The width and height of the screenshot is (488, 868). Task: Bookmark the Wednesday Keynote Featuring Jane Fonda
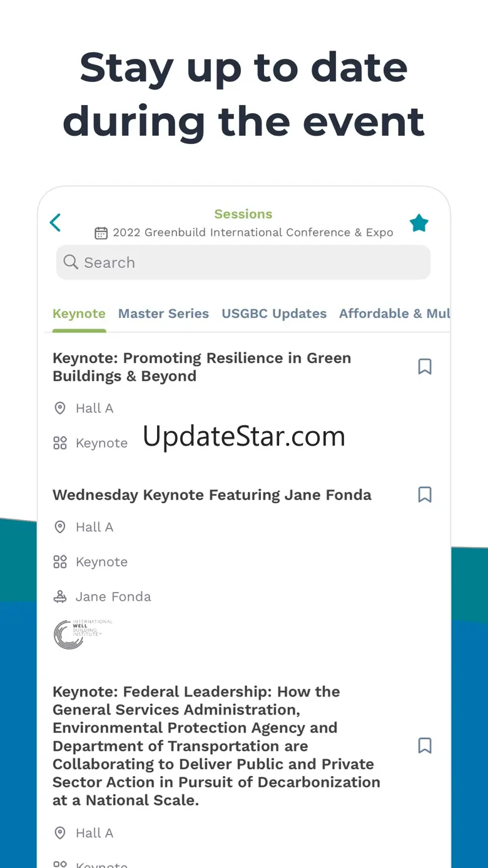coord(425,495)
